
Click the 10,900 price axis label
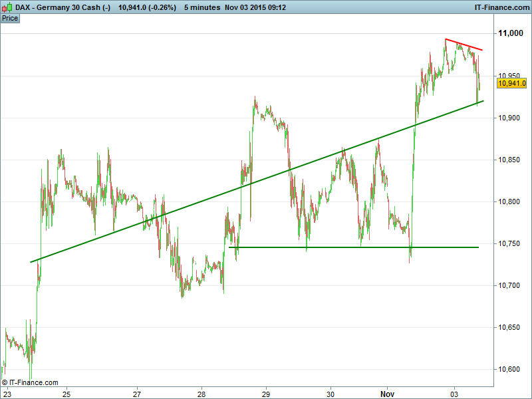coord(511,118)
